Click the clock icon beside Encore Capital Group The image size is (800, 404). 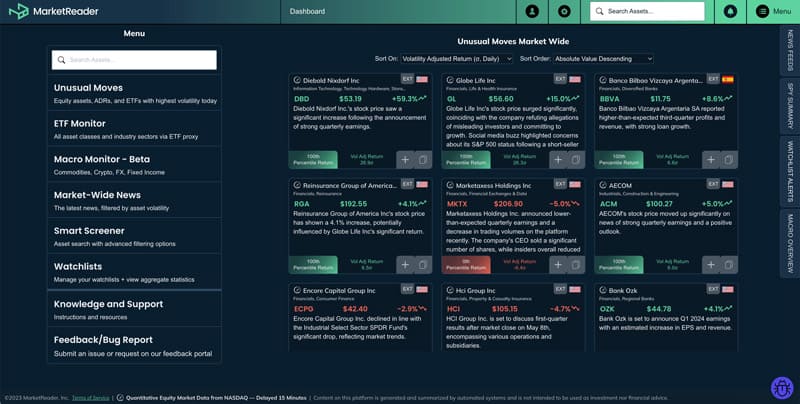[297, 290]
